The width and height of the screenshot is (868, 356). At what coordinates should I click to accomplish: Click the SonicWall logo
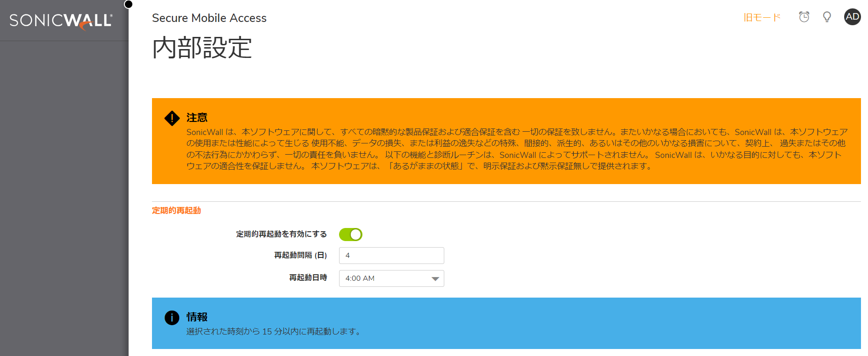(61, 21)
